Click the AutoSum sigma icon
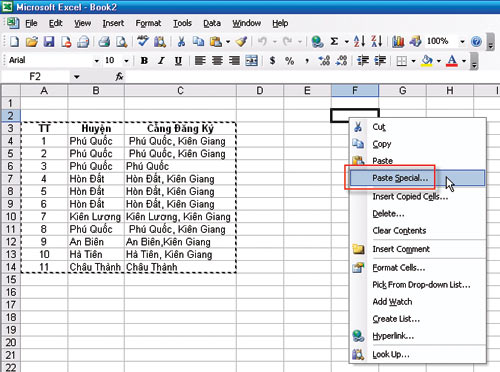This screenshot has height=372, width=500. tap(334, 41)
